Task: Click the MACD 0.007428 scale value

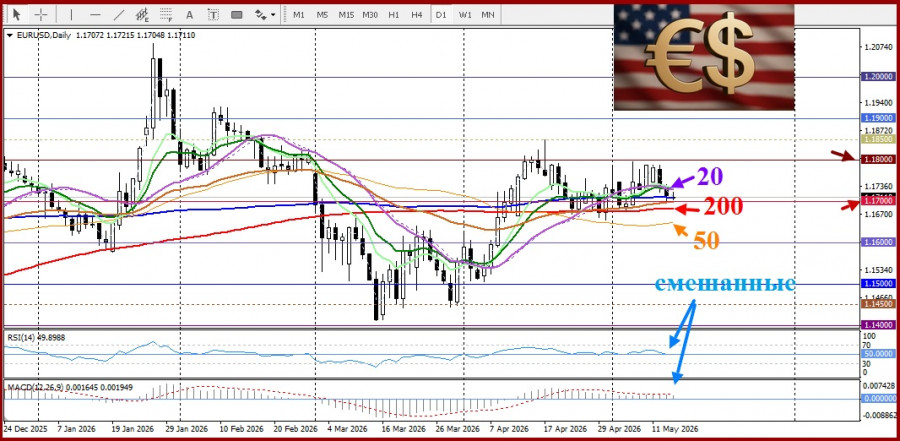Action: point(879,385)
